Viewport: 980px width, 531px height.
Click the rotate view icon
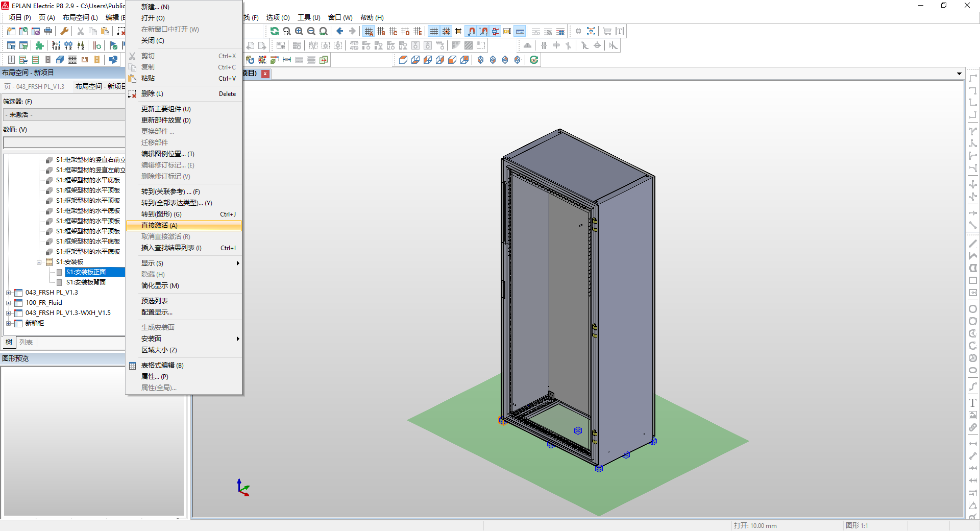pos(534,60)
